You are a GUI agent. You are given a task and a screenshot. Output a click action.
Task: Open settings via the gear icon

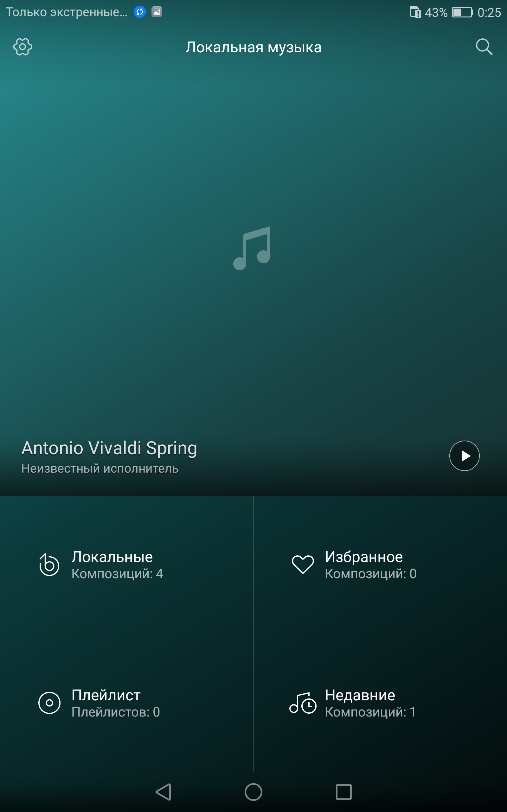pyautogui.click(x=22, y=47)
